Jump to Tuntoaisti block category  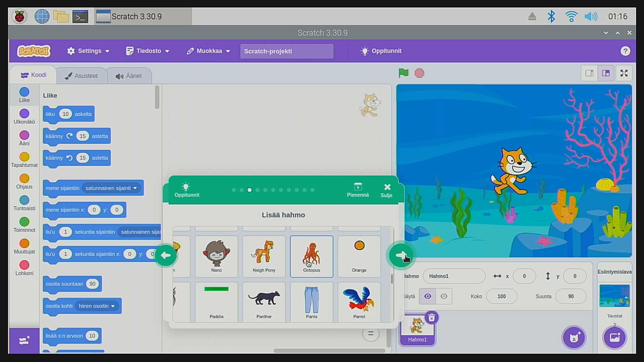pos(24,203)
